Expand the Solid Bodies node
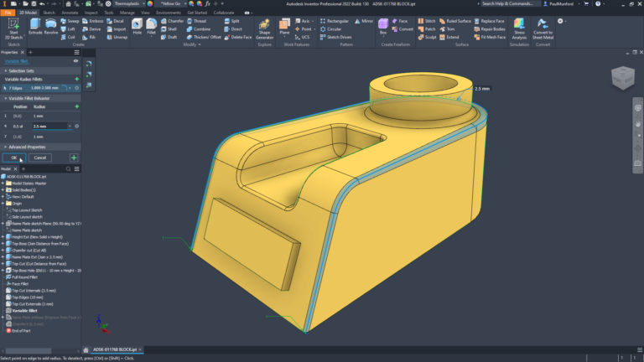 pyautogui.click(x=3, y=190)
